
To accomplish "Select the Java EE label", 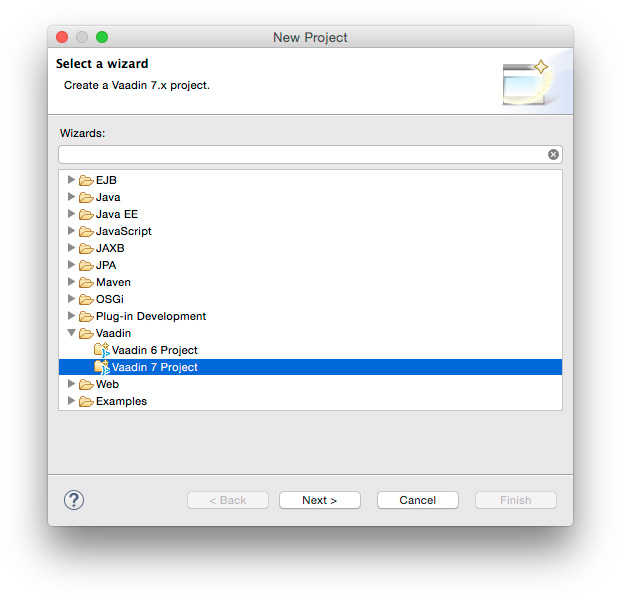I will pyautogui.click(x=117, y=214).
